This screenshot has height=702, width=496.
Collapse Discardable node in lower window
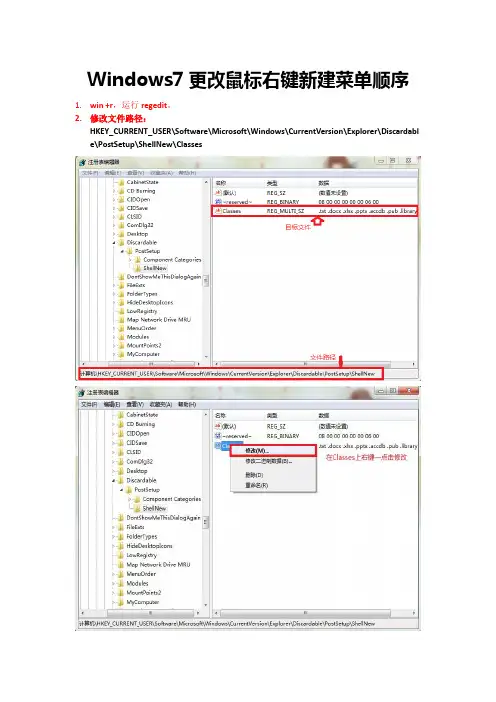(114, 480)
